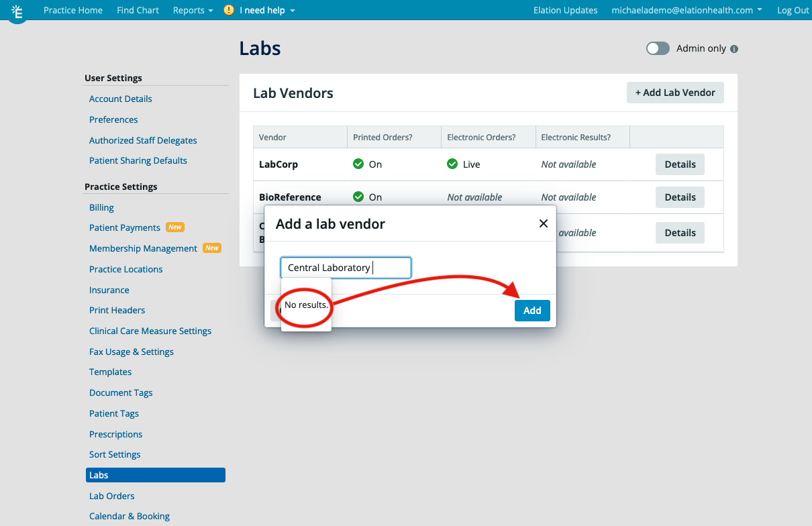The height and width of the screenshot is (526, 812).
Task: Click the green On check icon for BioReference
Action: point(358,197)
